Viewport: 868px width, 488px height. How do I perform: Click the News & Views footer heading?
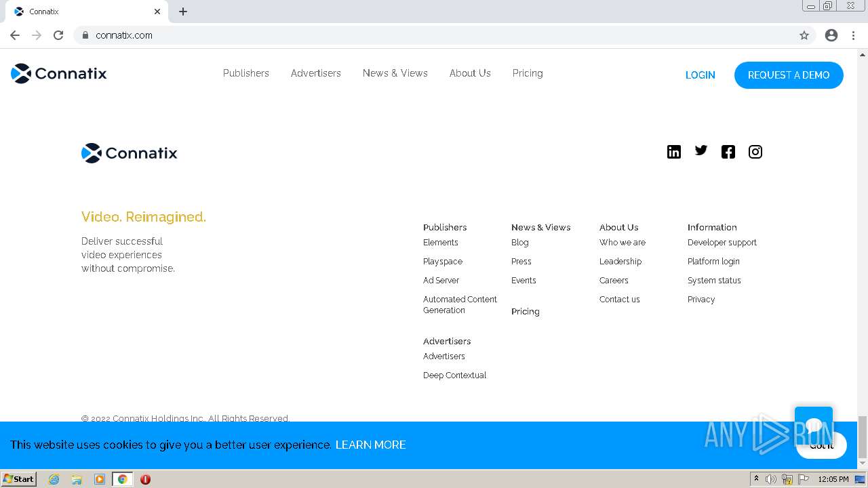click(x=541, y=228)
